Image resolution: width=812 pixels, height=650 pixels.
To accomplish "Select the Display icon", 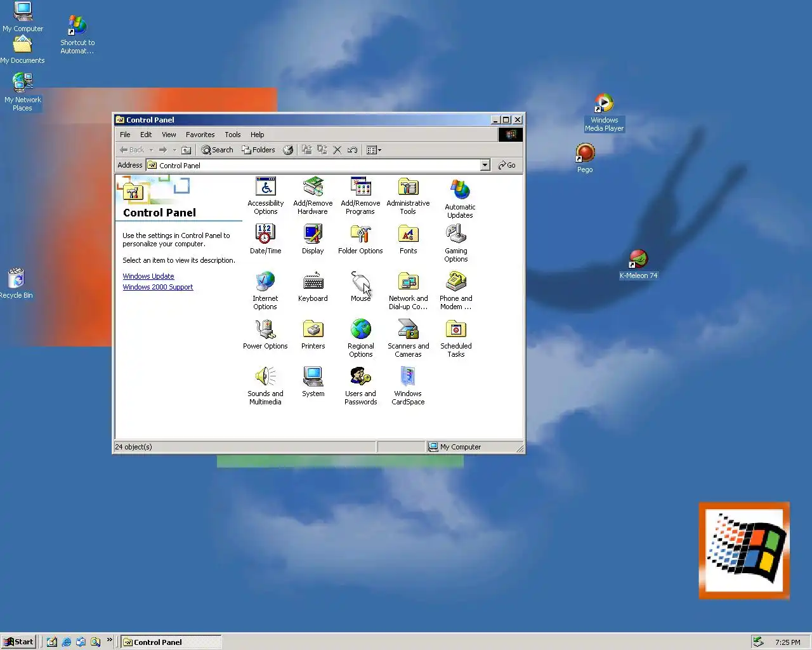I will tap(313, 234).
